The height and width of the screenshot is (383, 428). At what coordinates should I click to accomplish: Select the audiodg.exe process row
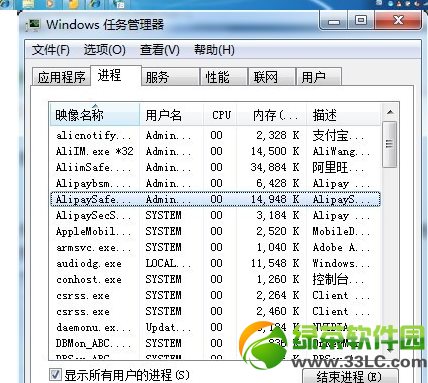(215, 263)
